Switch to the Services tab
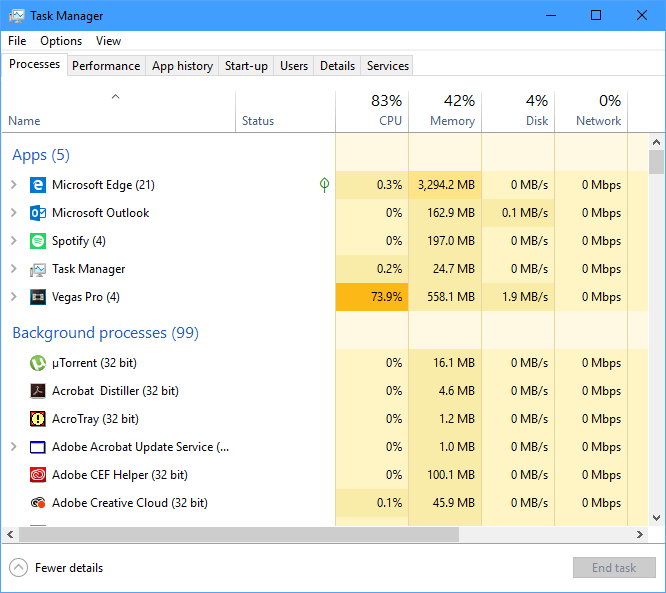 pyautogui.click(x=387, y=66)
